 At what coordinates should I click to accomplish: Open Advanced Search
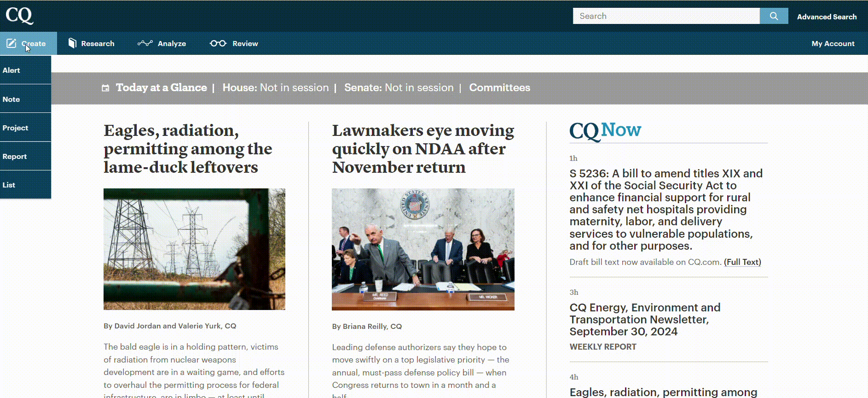click(827, 17)
